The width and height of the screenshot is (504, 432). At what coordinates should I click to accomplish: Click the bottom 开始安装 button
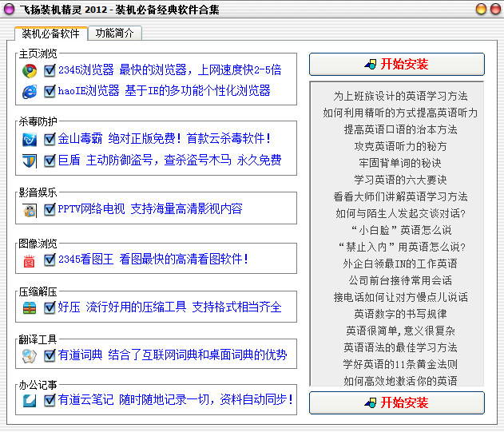397,402
